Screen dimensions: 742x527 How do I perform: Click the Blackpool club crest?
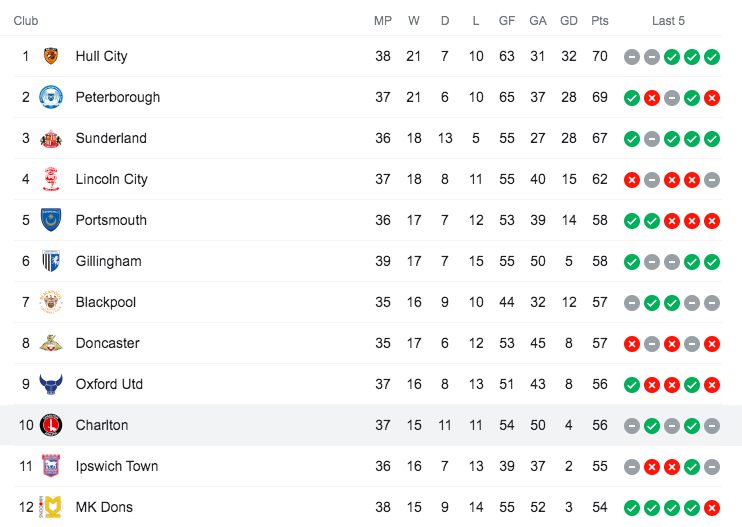coord(51,302)
